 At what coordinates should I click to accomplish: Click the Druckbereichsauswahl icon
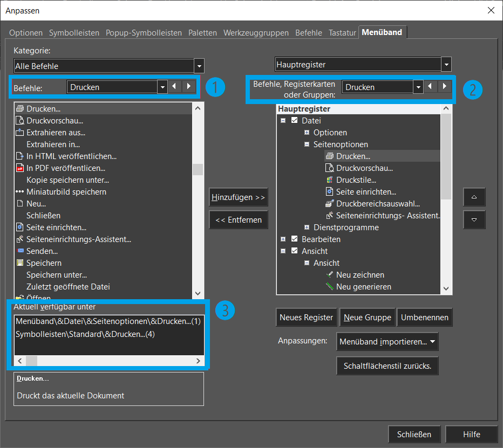(329, 203)
